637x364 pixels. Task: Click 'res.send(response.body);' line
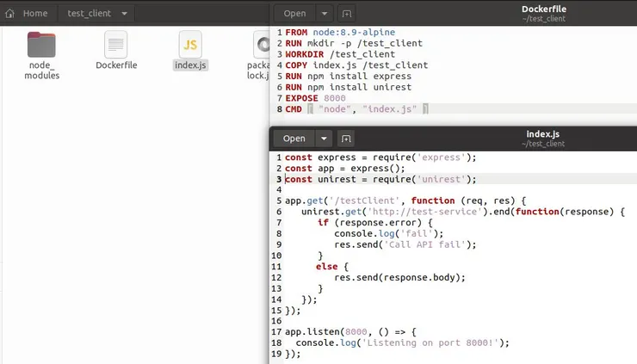point(399,277)
